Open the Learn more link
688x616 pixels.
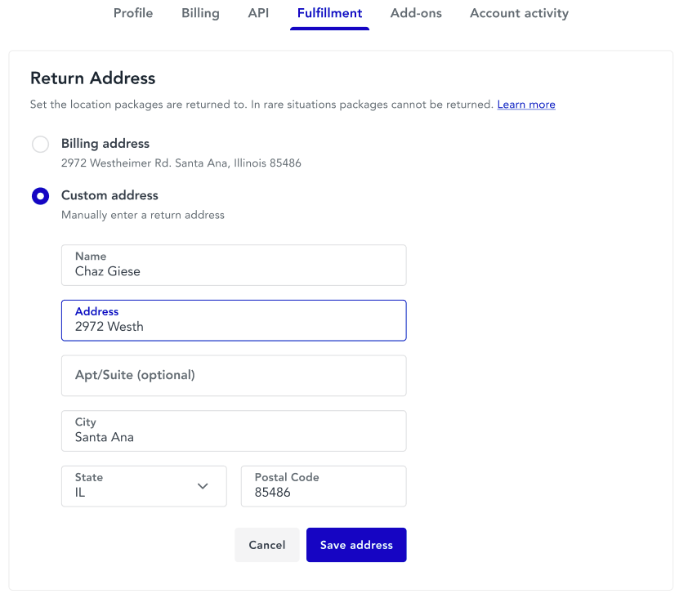[x=526, y=104]
